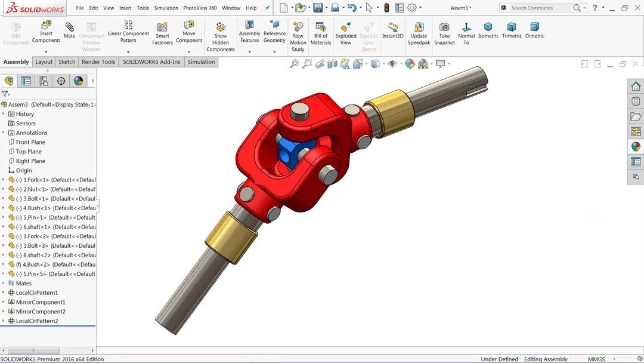Click the Zoom to Fit icon
This screenshot has height=363, width=644.
point(294,64)
